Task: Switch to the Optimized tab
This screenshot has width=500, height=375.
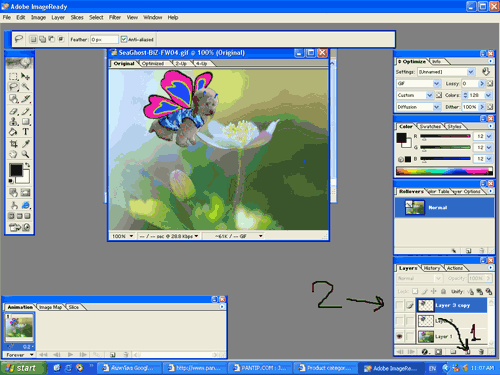Action: tap(153, 63)
